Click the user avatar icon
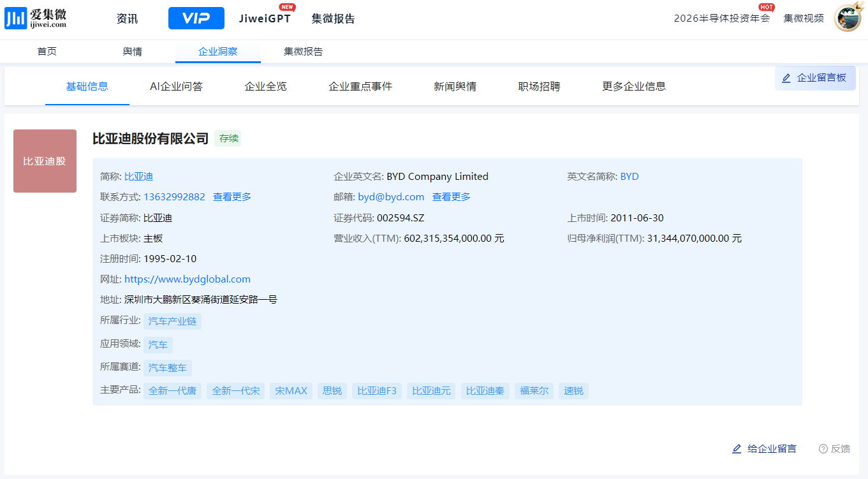The height and width of the screenshot is (479, 868). pos(848,18)
